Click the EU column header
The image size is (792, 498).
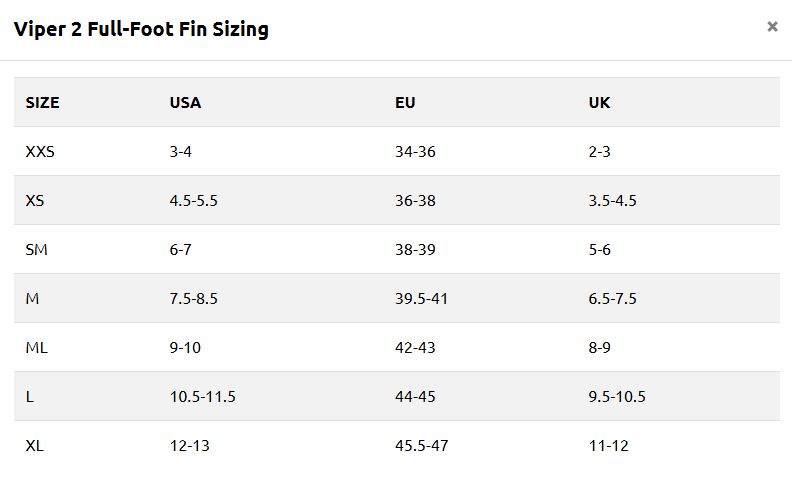click(405, 103)
